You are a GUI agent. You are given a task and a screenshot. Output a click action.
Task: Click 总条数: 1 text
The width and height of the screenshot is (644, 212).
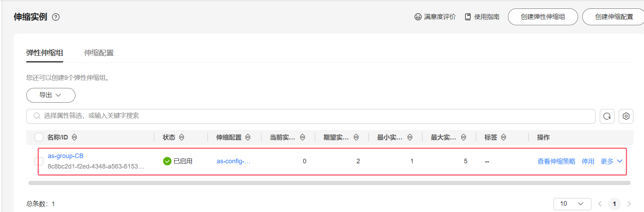coord(40,204)
